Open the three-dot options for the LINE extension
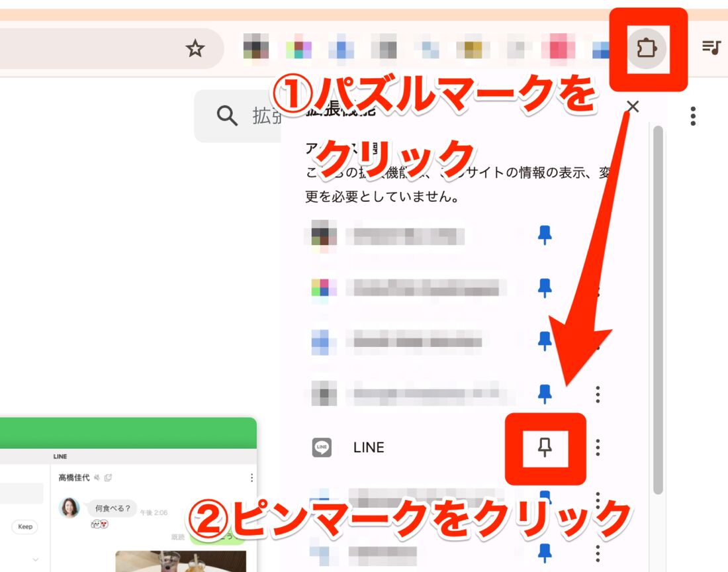Image resolution: width=728 pixels, height=572 pixels. click(x=597, y=448)
